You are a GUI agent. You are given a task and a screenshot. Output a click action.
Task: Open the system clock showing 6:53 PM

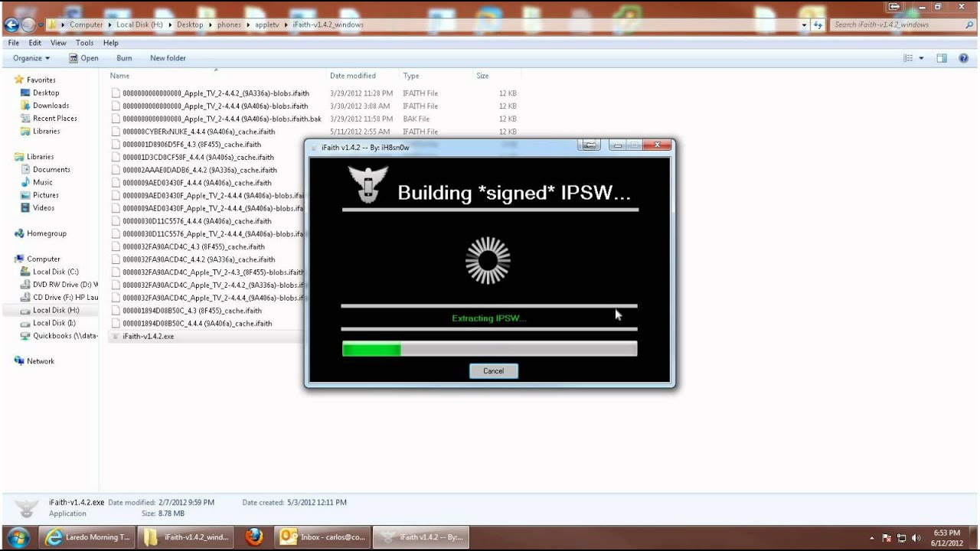(948, 538)
